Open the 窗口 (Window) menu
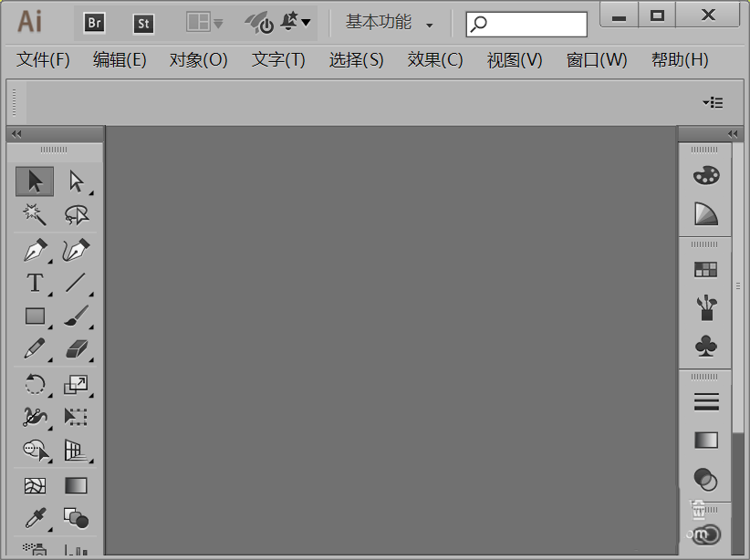 coord(597,60)
